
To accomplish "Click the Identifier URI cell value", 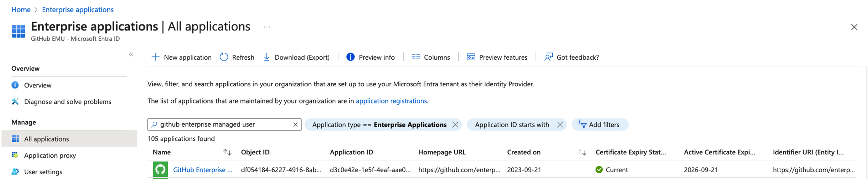I will tap(814, 170).
